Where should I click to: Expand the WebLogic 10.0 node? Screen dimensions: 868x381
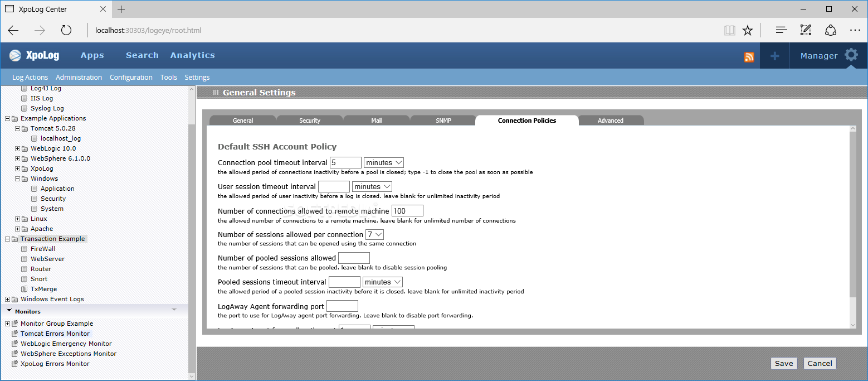click(17, 148)
